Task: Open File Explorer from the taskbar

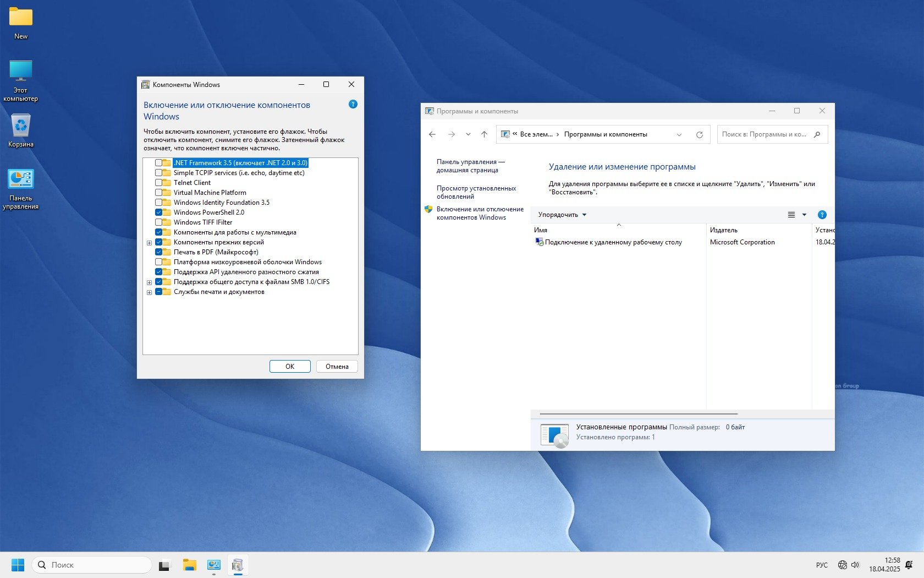Action: [x=190, y=565]
